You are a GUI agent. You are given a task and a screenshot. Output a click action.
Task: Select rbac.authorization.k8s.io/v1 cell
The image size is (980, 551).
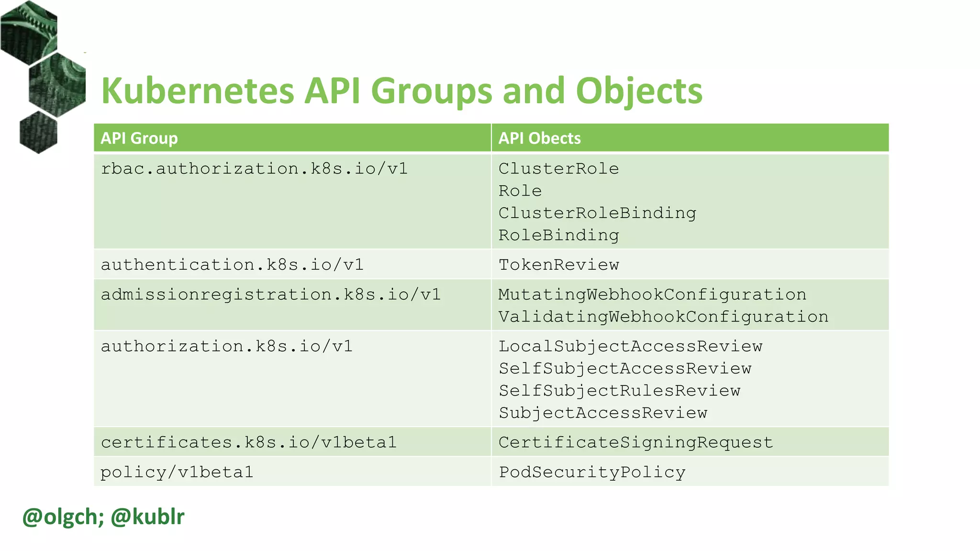[254, 169]
